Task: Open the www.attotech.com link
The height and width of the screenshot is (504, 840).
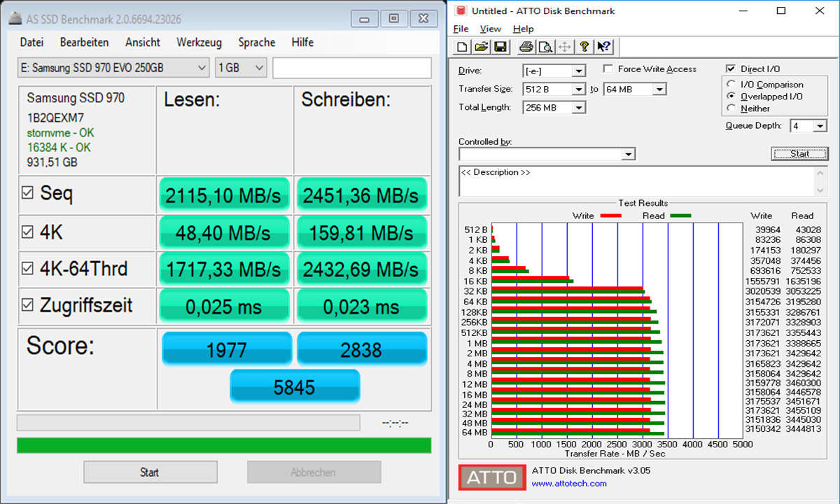Action: pos(569,483)
